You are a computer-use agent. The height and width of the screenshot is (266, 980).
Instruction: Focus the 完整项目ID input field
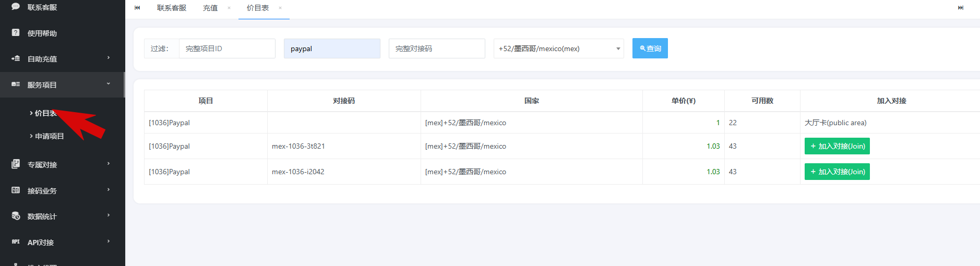227,49
